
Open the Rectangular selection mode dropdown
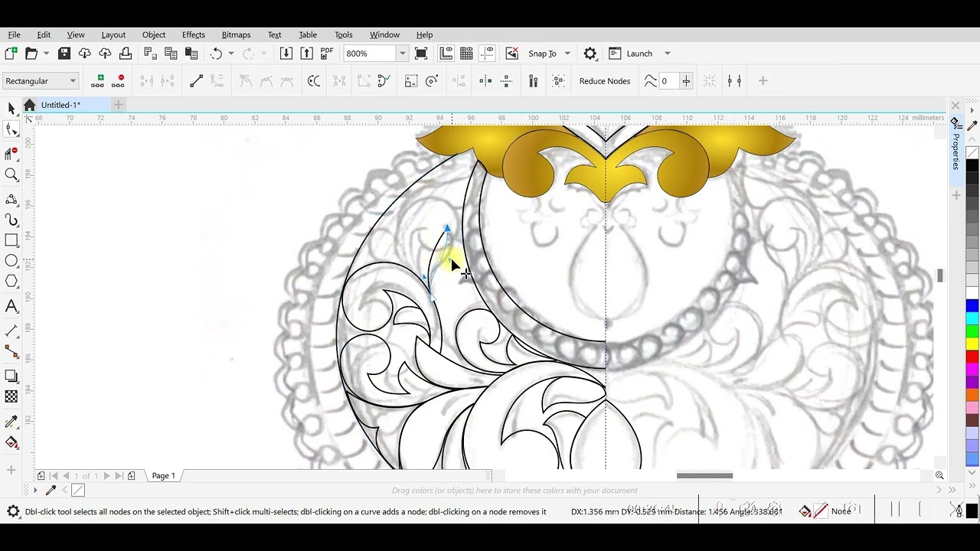pos(41,81)
